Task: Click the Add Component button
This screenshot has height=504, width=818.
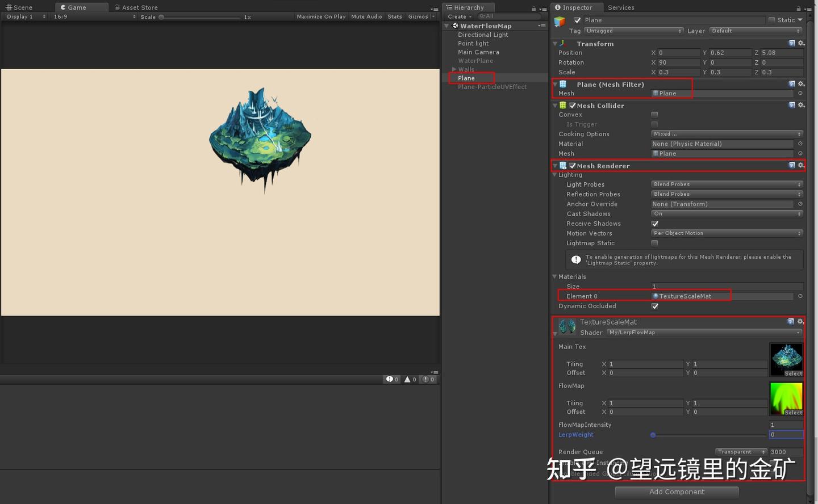Action: click(677, 492)
